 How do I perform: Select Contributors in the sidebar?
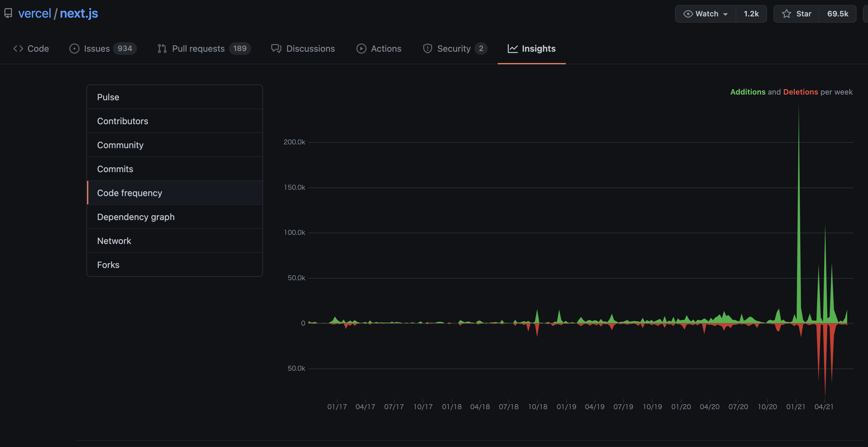pyautogui.click(x=122, y=121)
